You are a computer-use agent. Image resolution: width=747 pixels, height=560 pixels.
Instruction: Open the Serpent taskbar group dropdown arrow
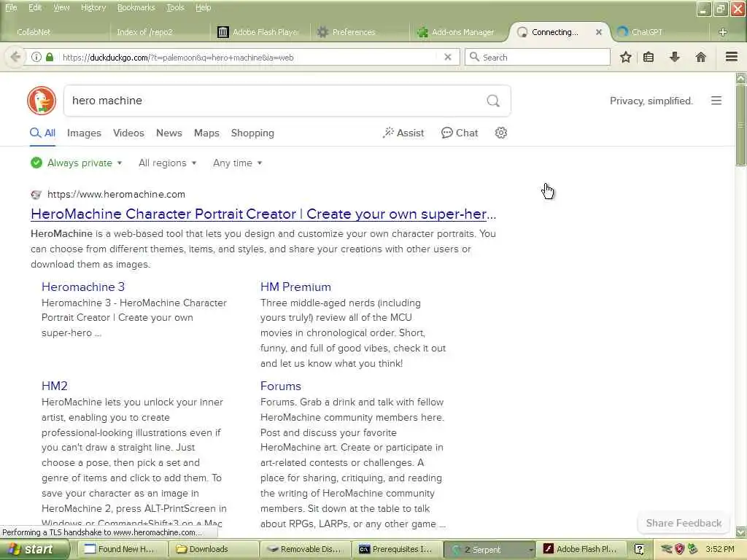tap(530, 550)
